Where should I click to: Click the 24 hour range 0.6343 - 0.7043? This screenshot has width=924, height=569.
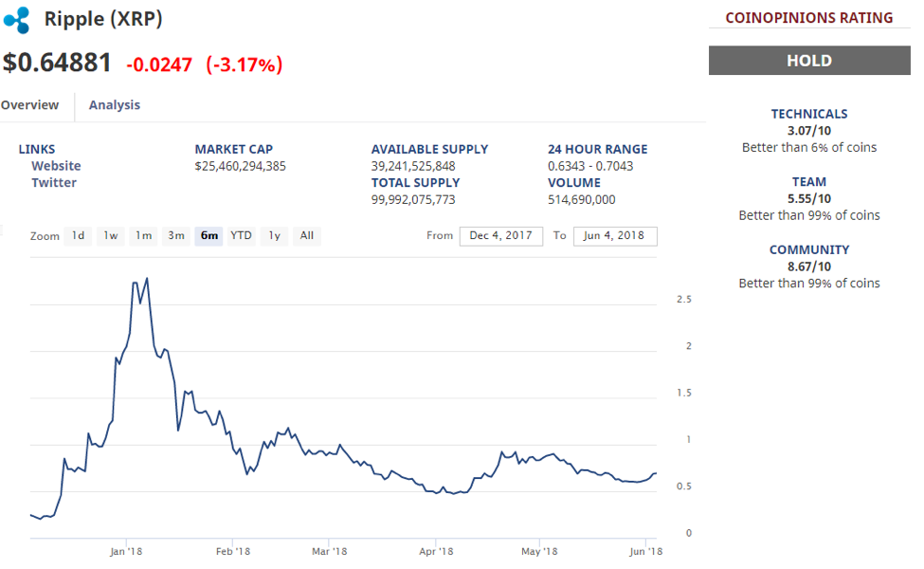590,166
